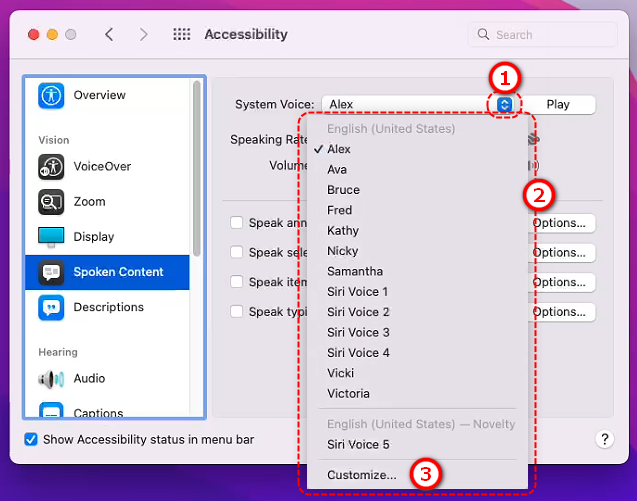Screen dimensions: 637x501
Task: Choose Siri Voice 4
Action: (417, 353)
